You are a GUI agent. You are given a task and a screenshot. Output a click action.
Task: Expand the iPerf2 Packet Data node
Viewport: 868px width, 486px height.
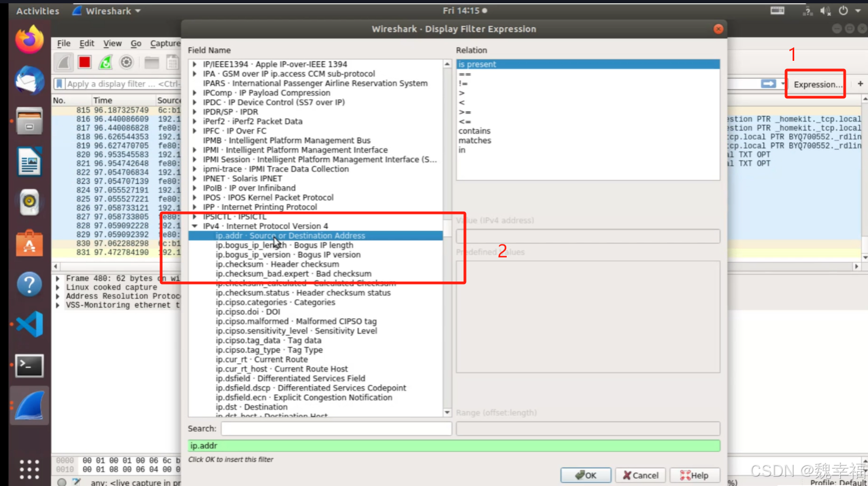pyautogui.click(x=194, y=122)
